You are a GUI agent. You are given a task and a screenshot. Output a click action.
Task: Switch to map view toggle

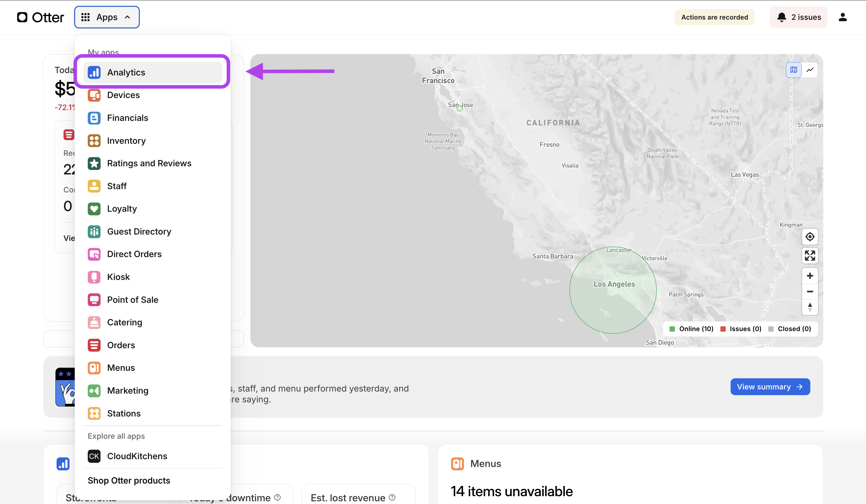point(793,70)
